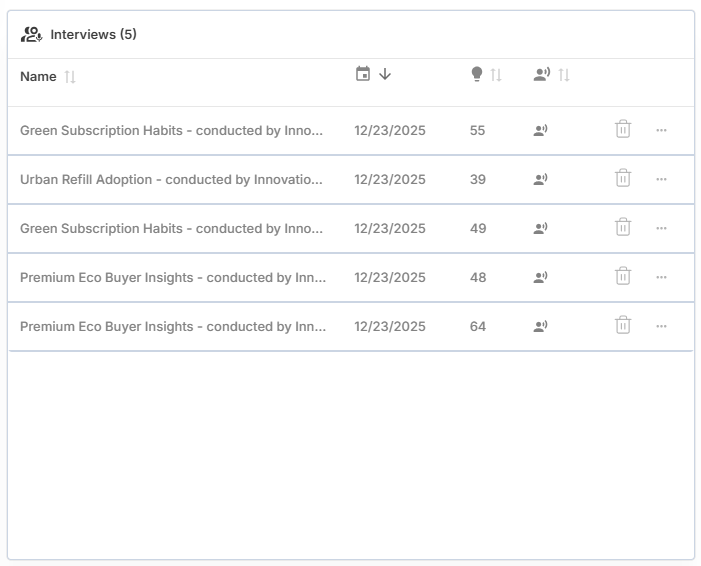The height and width of the screenshot is (566, 701).
Task: Open more options for interview scoring 49
Action: (x=661, y=228)
